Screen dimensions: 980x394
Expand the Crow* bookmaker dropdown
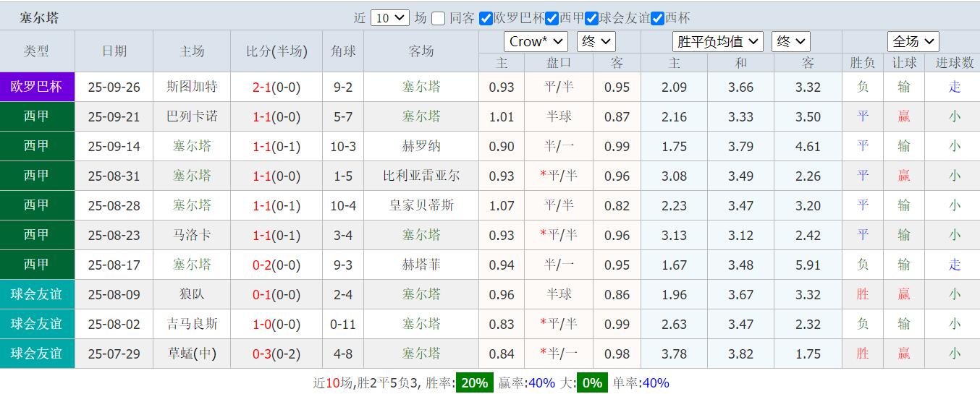tap(535, 41)
